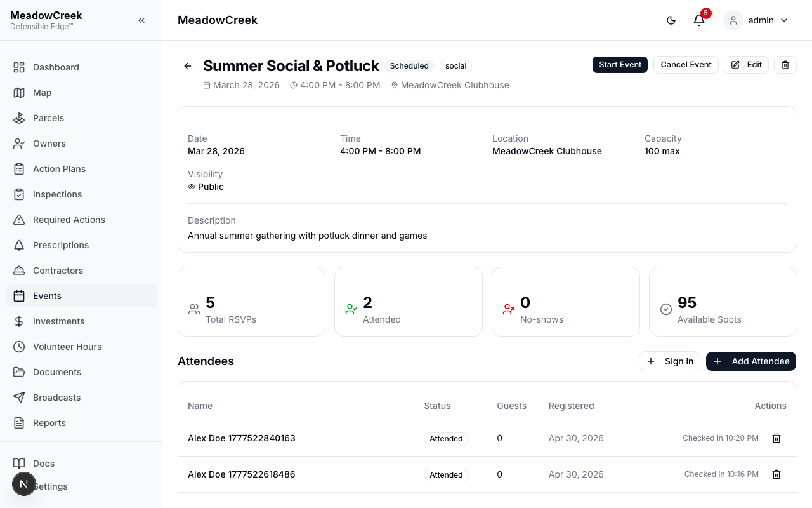Click the Registered column header
The height and width of the screenshot is (508, 812).
pyautogui.click(x=572, y=406)
